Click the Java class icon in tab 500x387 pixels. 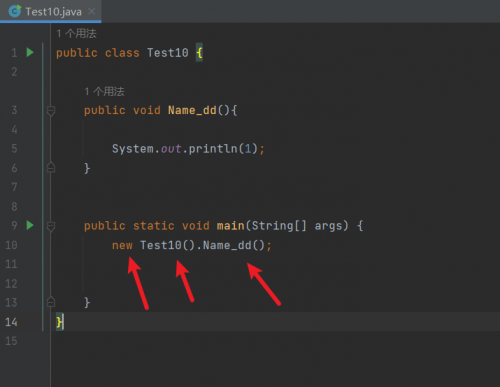pos(15,11)
